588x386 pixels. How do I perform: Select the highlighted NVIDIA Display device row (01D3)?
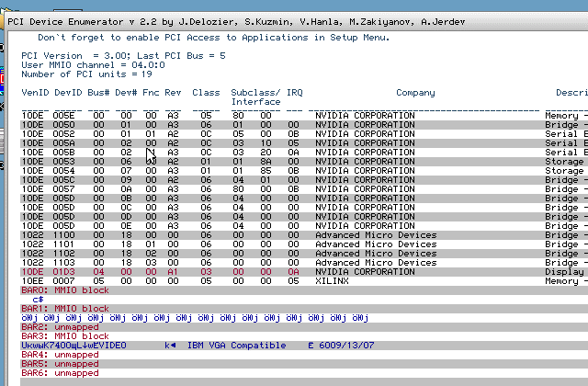click(x=294, y=272)
